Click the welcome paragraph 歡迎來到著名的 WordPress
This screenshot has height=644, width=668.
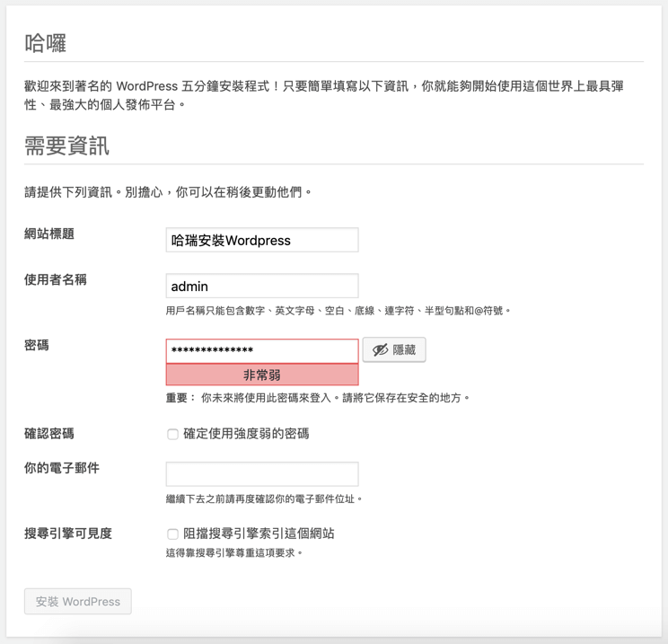[324, 95]
